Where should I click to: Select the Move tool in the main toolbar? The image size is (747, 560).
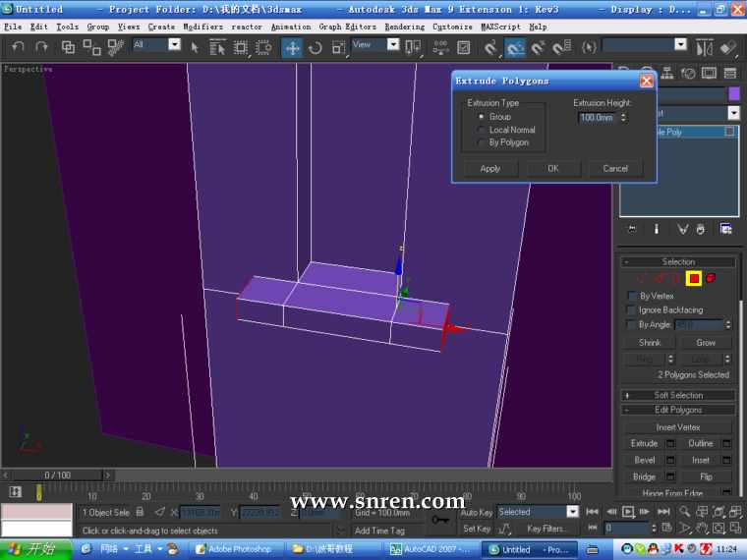tap(293, 47)
